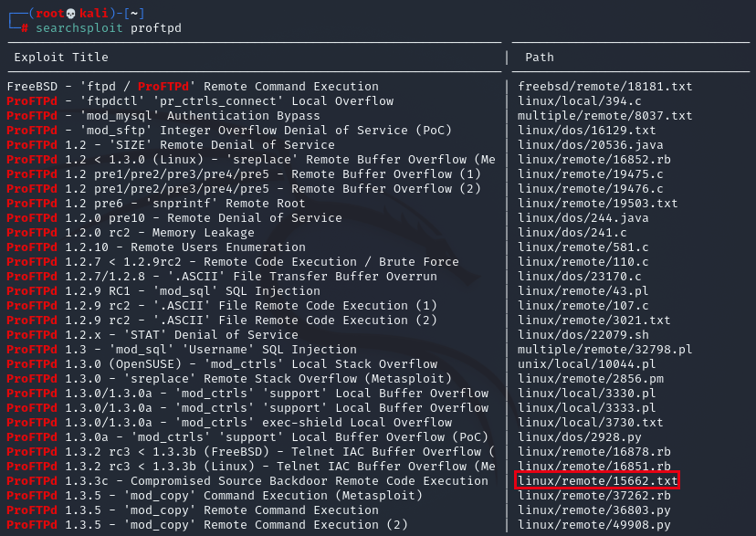Select the 'SITE' Remote Denial of Service entry
Screen dimensions: 756x536
(173, 144)
